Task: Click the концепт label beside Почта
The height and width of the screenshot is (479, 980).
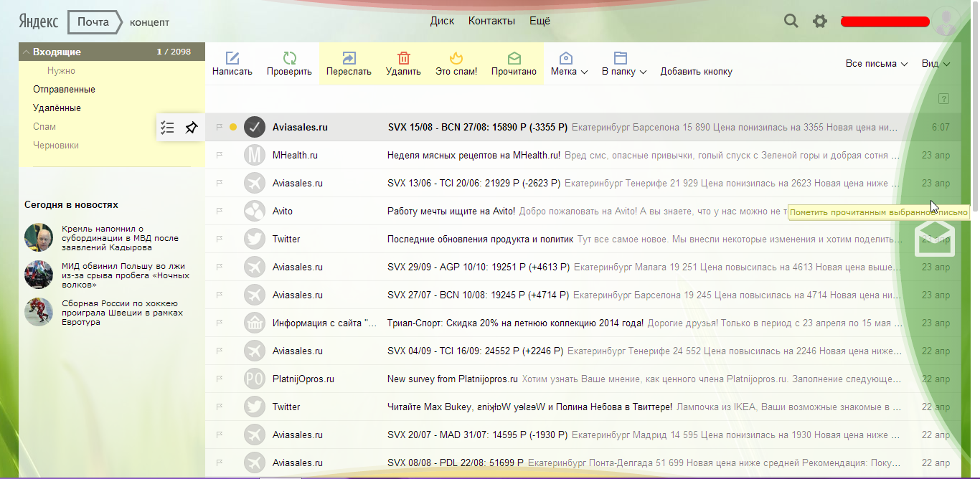Action: point(150,22)
